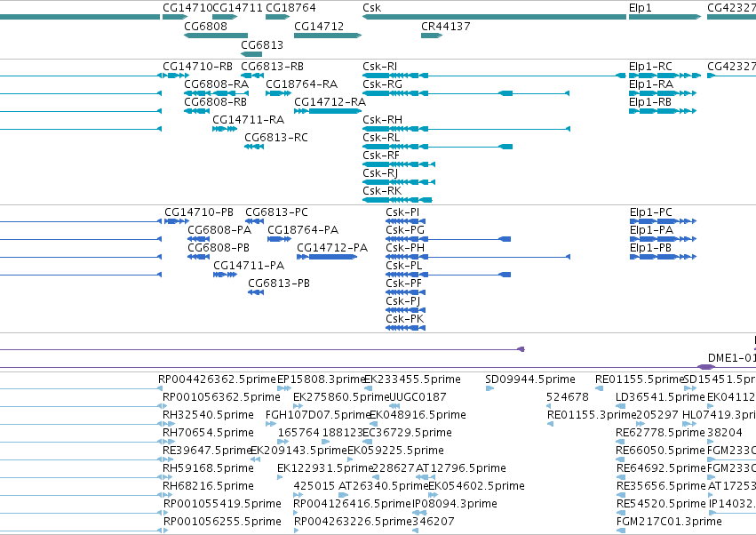The height and width of the screenshot is (535, 756).
Task: Select the Csk-RF transcript
Action: pyautogui.click(x=399, y=164)
